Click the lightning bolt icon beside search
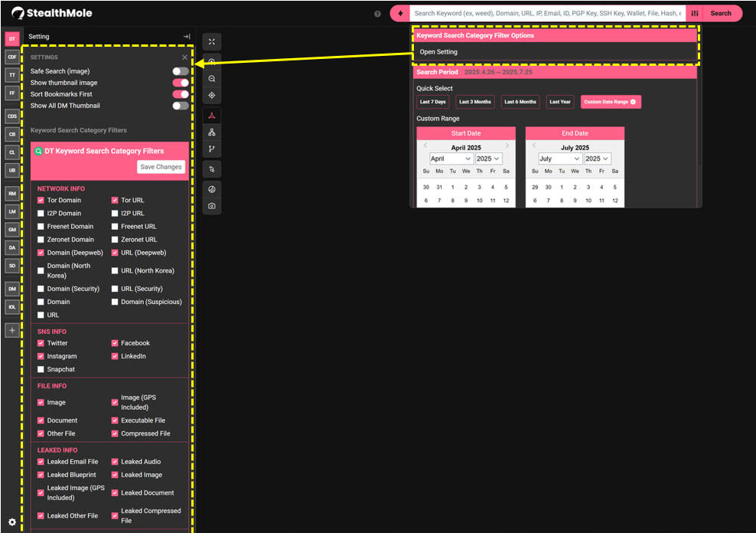Viewport: 756px width, 533px height. 400,14
